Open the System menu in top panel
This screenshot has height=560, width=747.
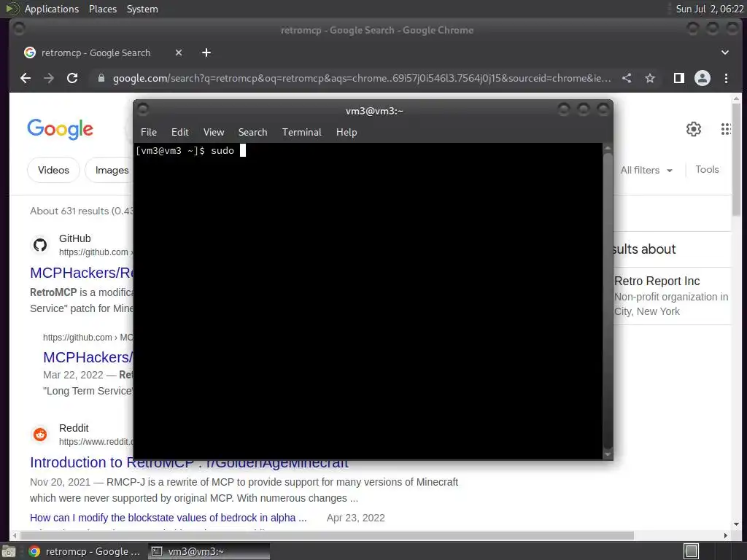(142, 9)
